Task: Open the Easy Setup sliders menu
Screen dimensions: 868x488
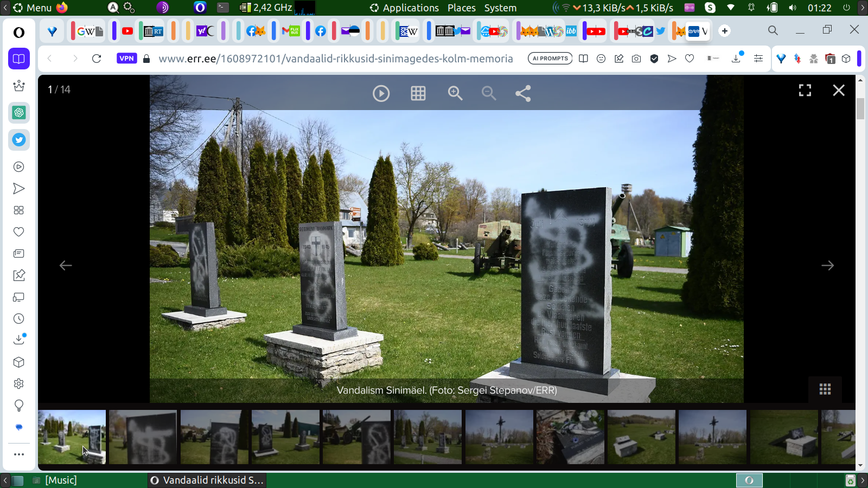Action: point(758,59)
